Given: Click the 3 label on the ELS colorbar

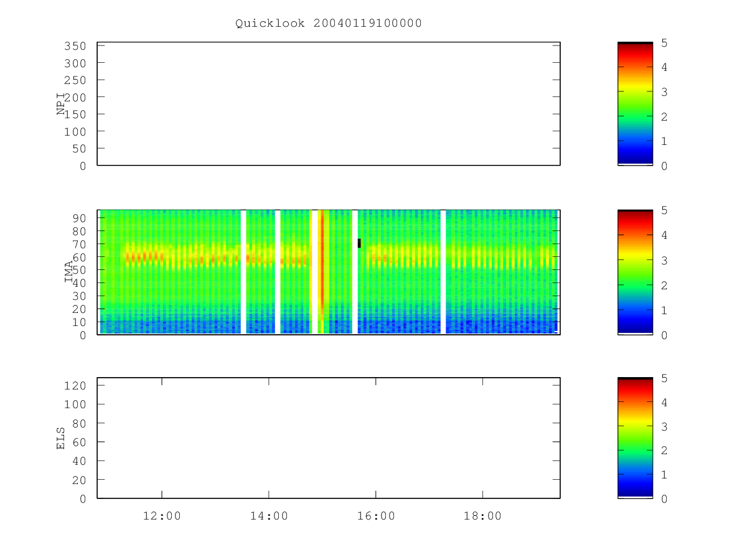Looking at the screenshot, I should click(665, 427).
